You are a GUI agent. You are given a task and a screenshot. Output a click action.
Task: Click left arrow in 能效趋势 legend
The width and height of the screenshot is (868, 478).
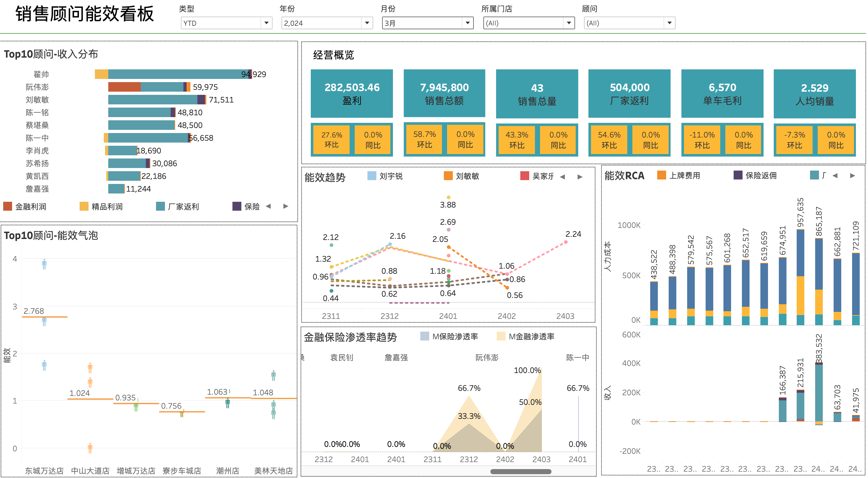point(562,177)
